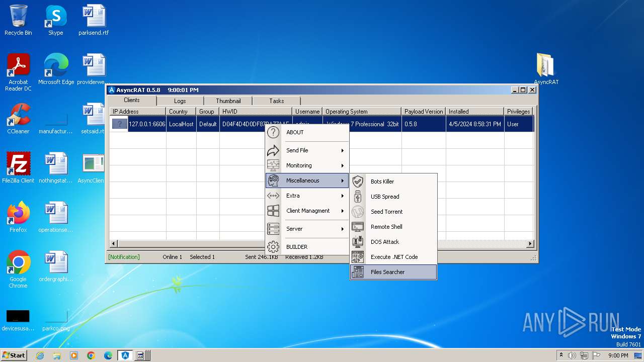Open Internet Explorer from taskbar
Image resolution: width=644 pixels, height=362 pixels.
40,355
